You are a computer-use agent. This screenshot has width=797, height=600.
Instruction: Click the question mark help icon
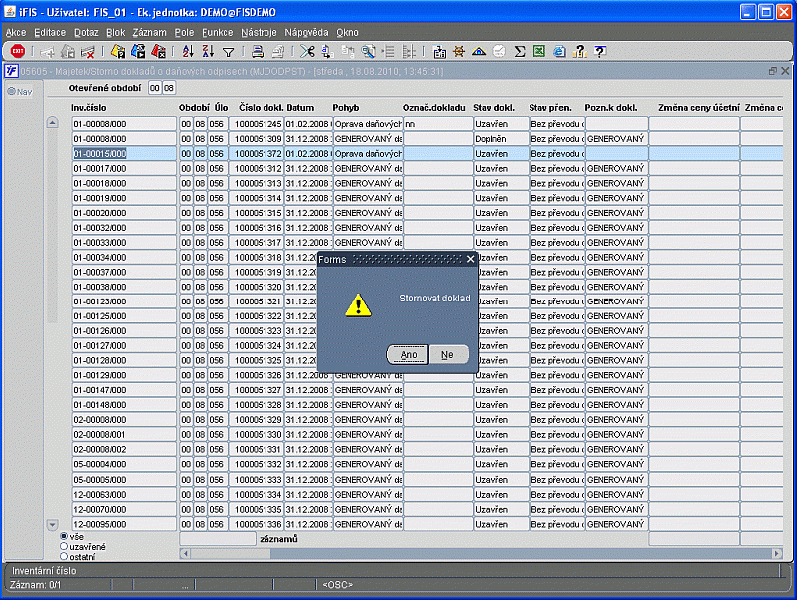click(600, 51)
